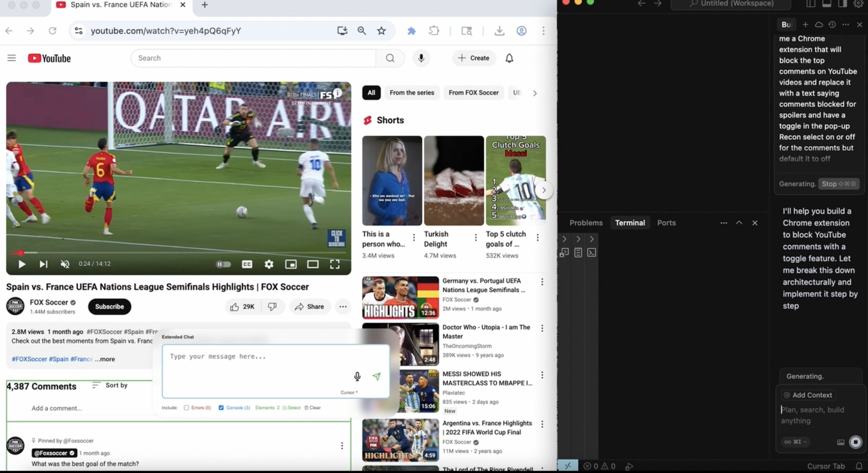Focus the YouTube search box
The image size is (868, 473).
click(253, 58)
